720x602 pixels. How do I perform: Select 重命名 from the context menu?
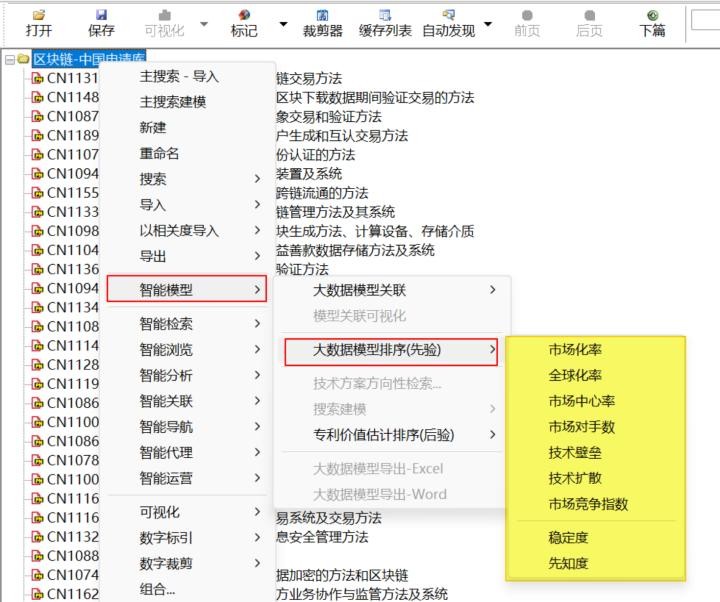[159, 154]
